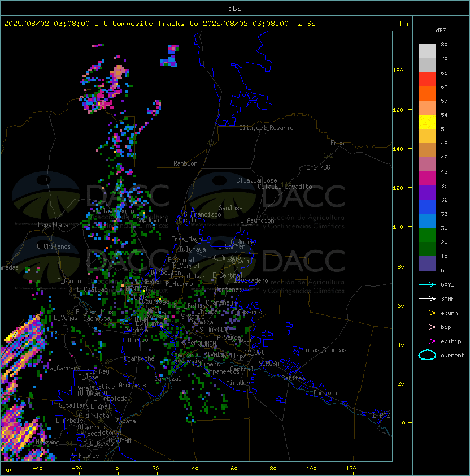The height and width of the screenshot is (476, 470).
Task: Select the 'Zapata' map label
Action: (x=125, y=421)
